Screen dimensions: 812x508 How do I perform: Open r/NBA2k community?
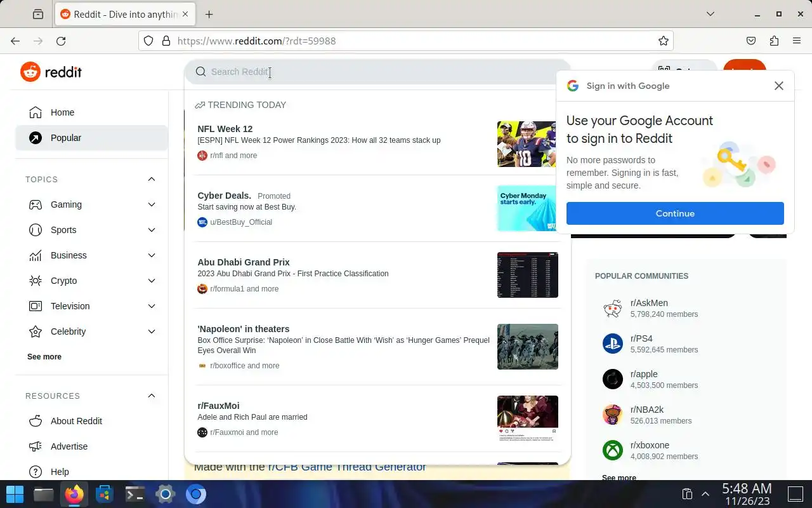pos(686,415)
